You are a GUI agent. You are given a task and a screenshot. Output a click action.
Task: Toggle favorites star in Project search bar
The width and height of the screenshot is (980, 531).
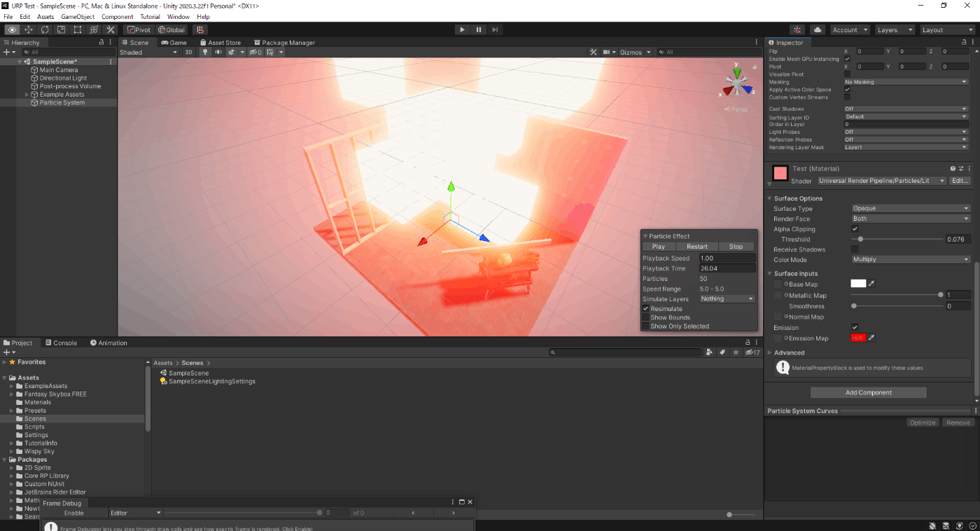(x=736, y=352)
